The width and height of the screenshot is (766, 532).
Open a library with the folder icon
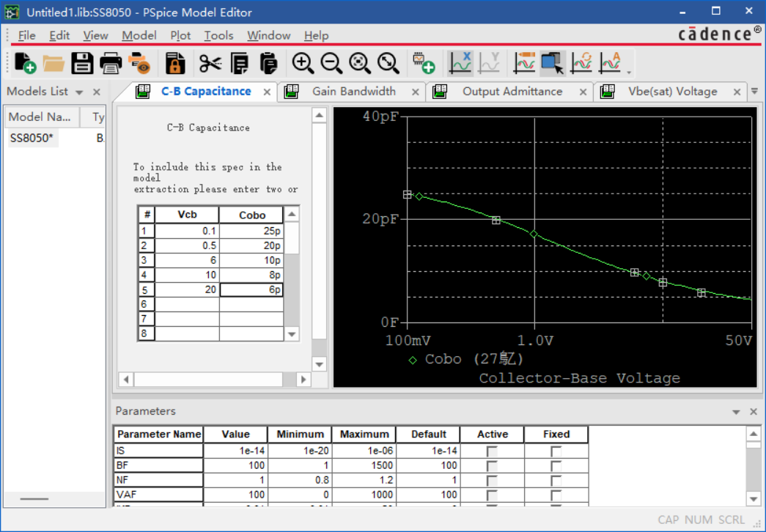54,63
